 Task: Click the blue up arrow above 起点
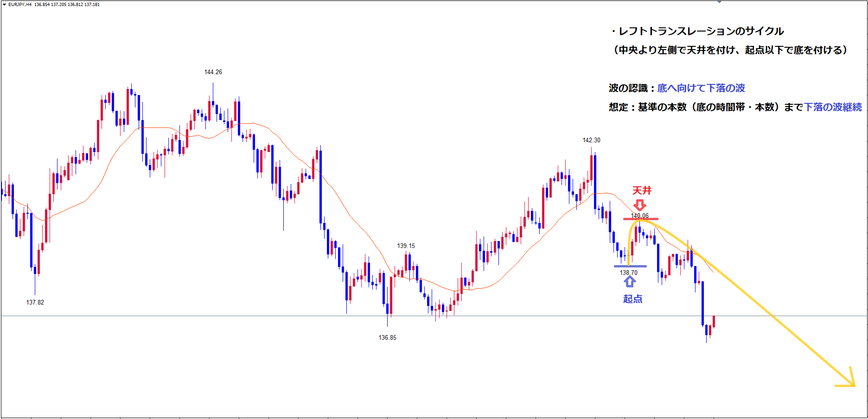pyautogui.click(x=629, y=281)
